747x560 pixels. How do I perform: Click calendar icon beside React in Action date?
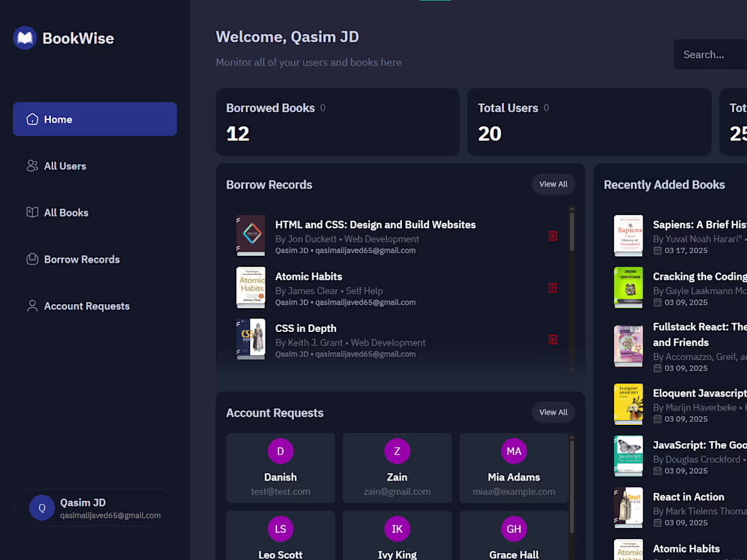pyautogui.click(x=657, y=523)
